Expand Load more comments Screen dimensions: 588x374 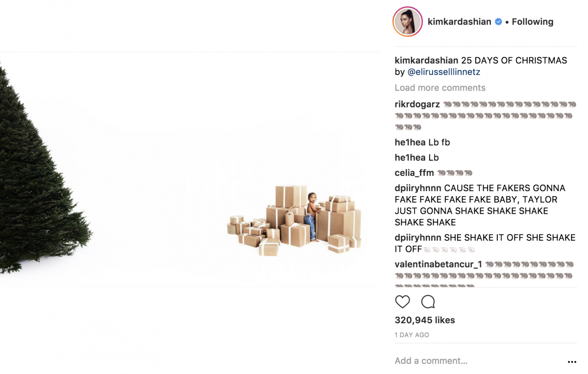coord(440,88)
